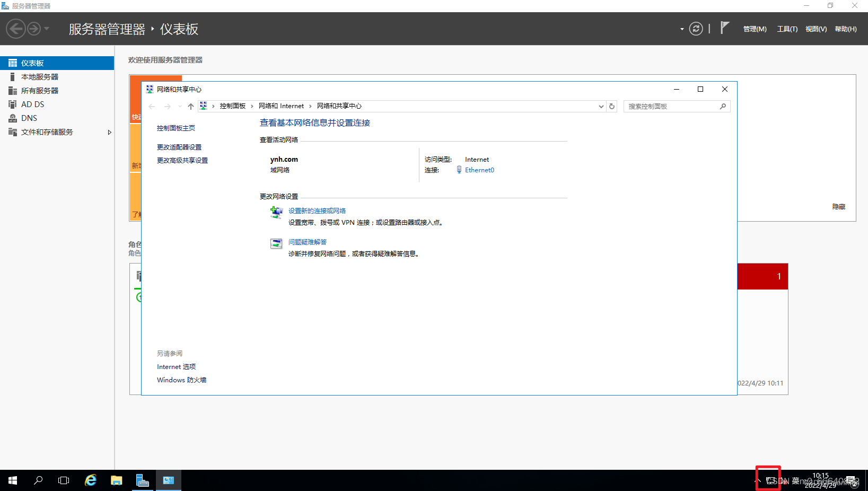Click the 仪表板 grid icon in sidebar
The width and height of the screenshot is (868, 491).
(x=13, y=63)
